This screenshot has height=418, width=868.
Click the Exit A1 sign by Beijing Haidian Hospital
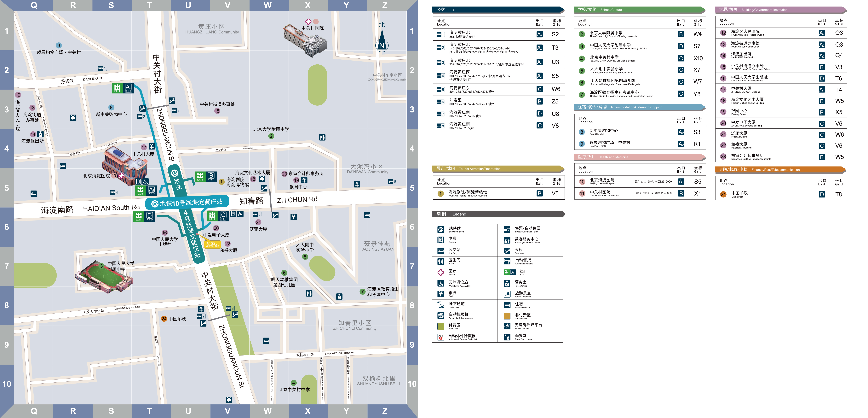[146, 191]
